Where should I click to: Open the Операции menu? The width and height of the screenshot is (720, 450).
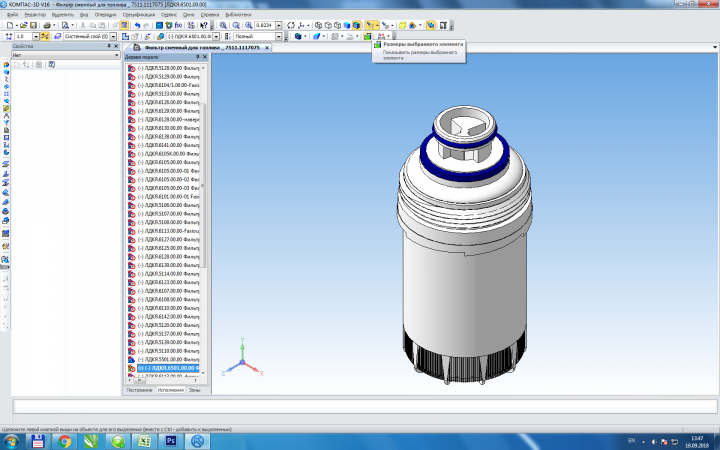click(x=106, y=15)
